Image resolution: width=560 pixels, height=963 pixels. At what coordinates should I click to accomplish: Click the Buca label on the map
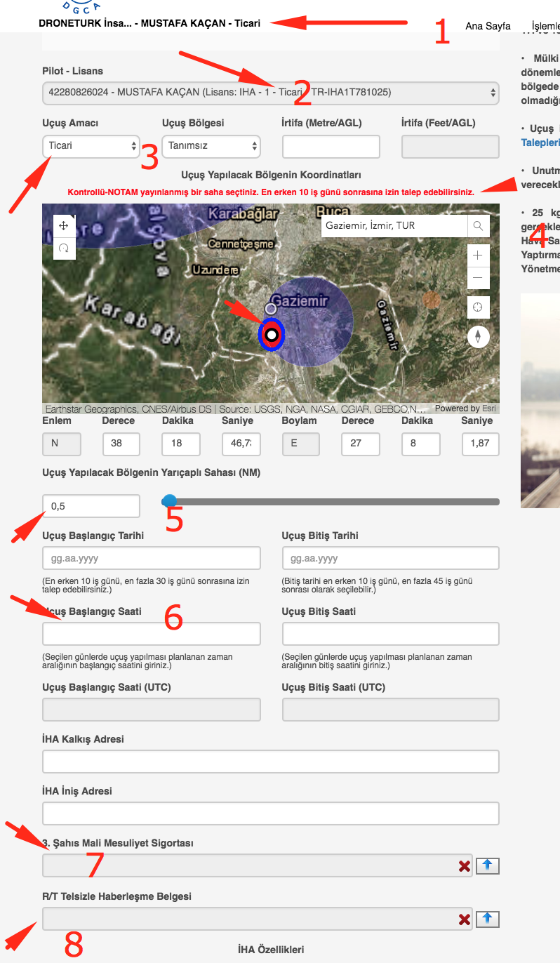point(333,211)
